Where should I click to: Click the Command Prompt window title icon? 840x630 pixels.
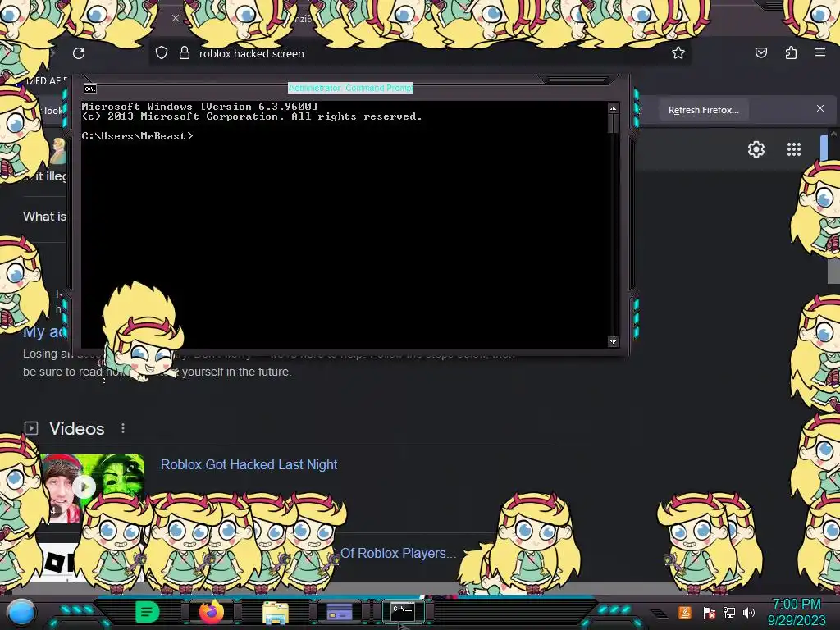point(90,89)
